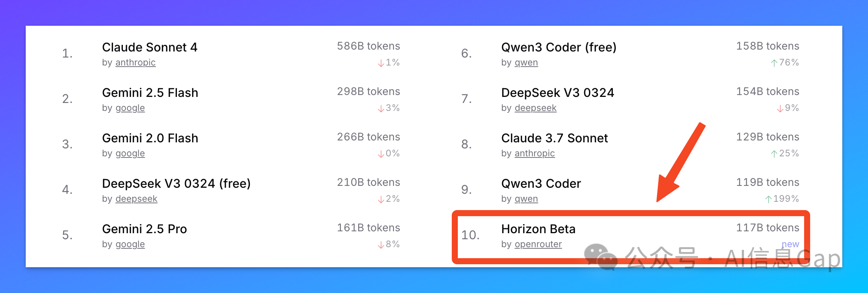Select the Horizon Beta model title
The height and width of the screenshot is (293, 868).
pos(538,229)
